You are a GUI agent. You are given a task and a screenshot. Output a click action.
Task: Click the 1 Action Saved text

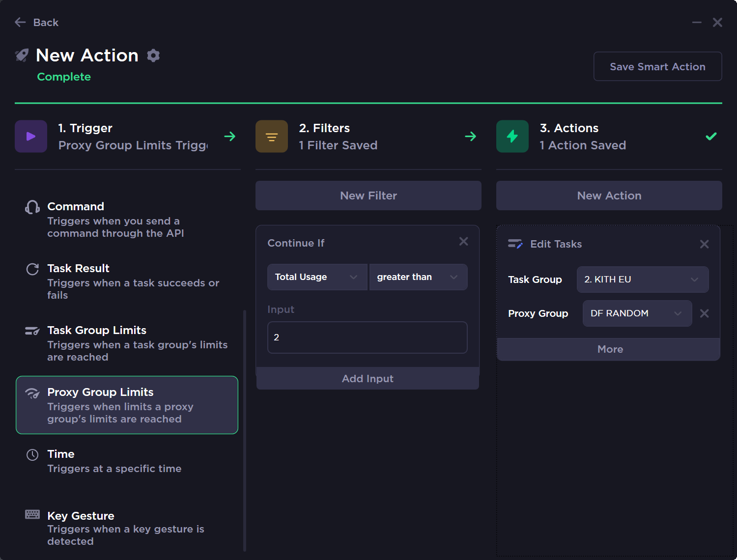click(583, 145)
